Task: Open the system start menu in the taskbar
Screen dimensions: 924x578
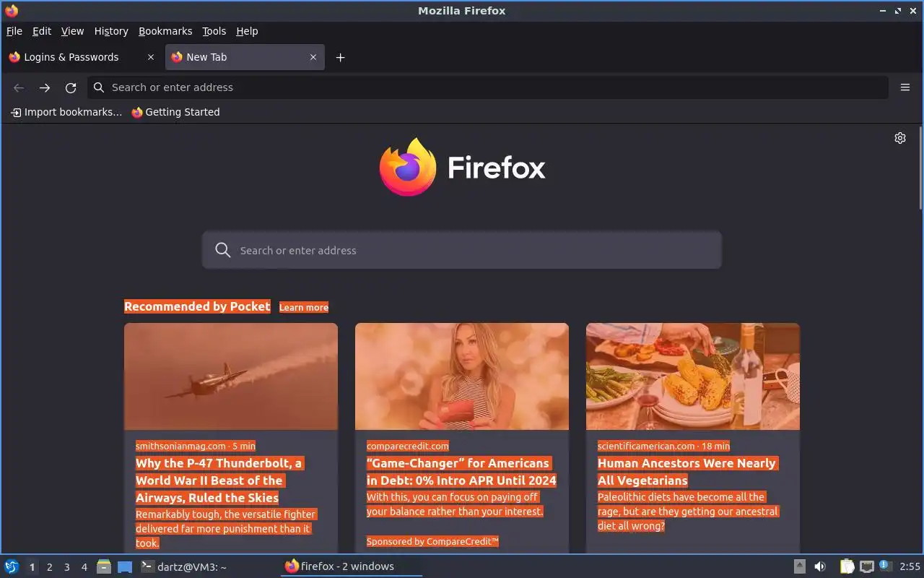Action: (x=12, y=566)
